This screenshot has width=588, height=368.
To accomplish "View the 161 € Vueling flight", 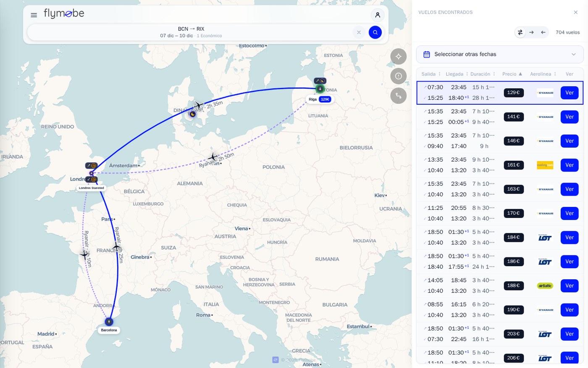I will click(570, 165).
